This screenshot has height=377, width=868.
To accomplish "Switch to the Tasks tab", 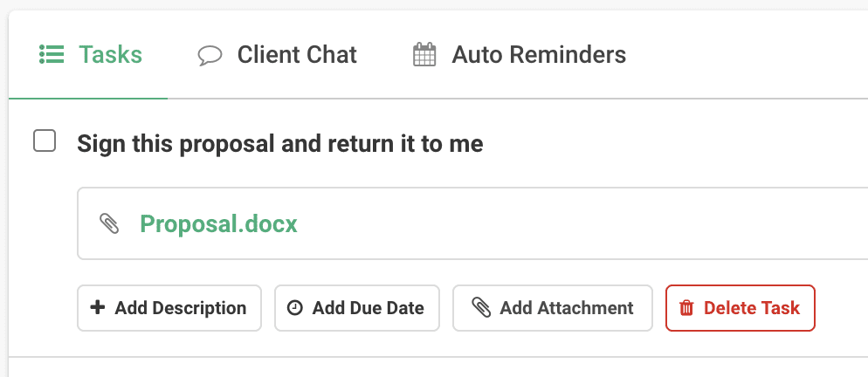I will [91, 55].
